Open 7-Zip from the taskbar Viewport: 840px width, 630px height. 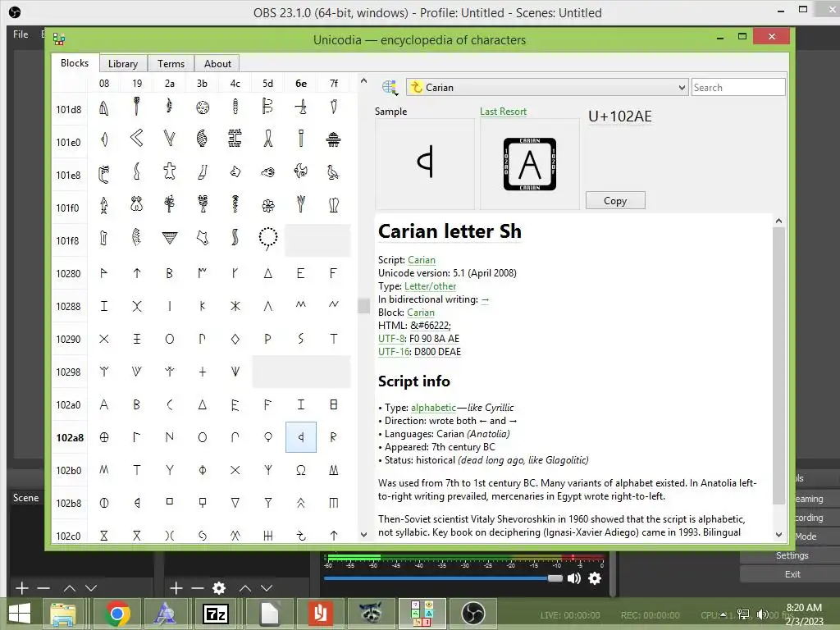click(216, 614)
